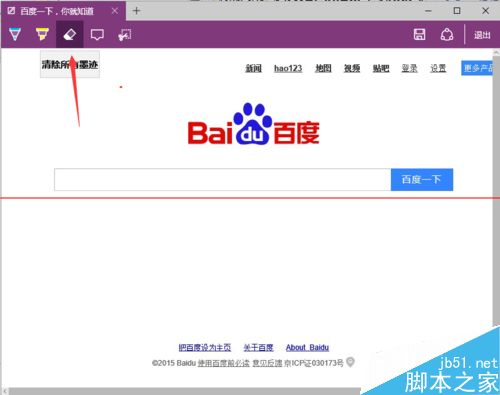Maximize the browser window
The height and width of the screenshot is (395, 500).
[x=457, y=11]
